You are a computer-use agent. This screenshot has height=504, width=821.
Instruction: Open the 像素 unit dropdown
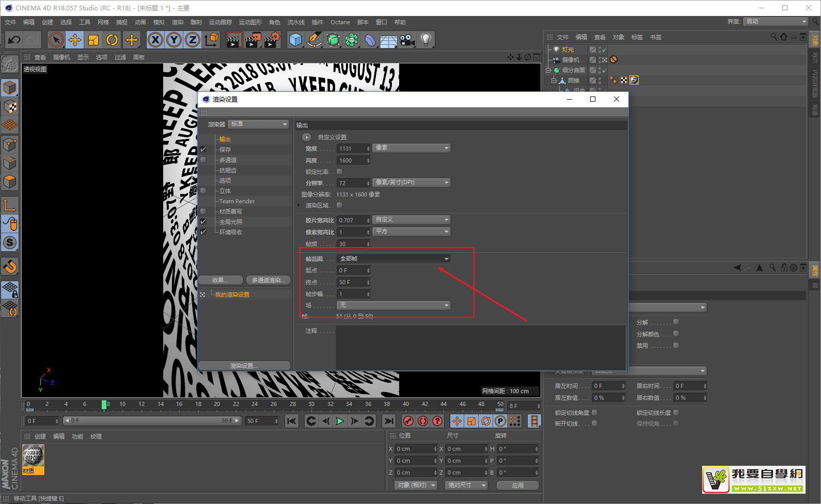412,148
